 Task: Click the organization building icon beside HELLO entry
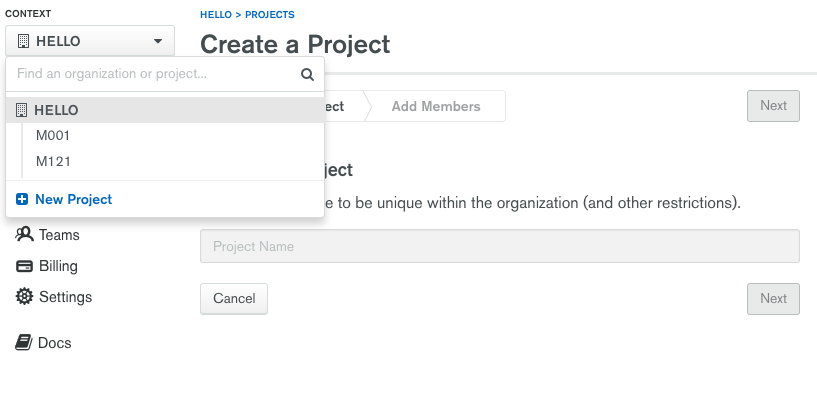point(22,110)
